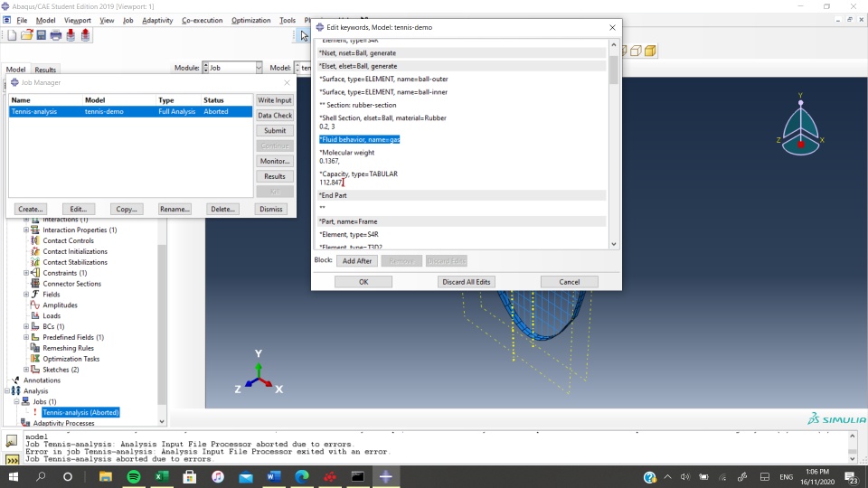The height and width of the screenshot is (488, 868).
Task: Click the Contact Stabilizations tree icon
Action: [x=35, y=262]
